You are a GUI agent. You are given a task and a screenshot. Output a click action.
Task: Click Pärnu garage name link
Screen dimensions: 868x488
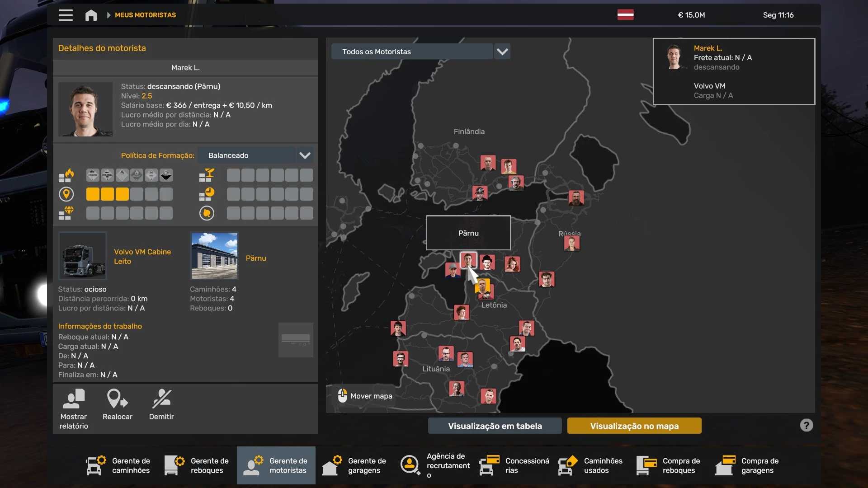click(256, 258)
